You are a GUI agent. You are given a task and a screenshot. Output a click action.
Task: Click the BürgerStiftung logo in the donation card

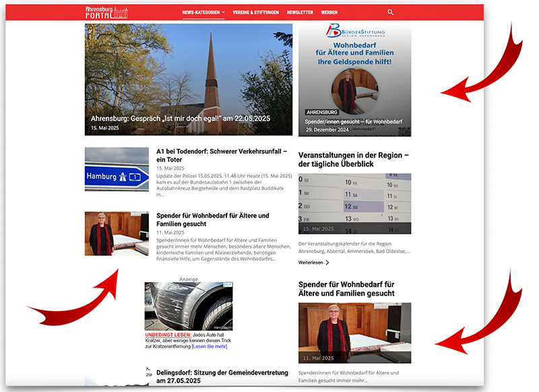coord(356,31)
